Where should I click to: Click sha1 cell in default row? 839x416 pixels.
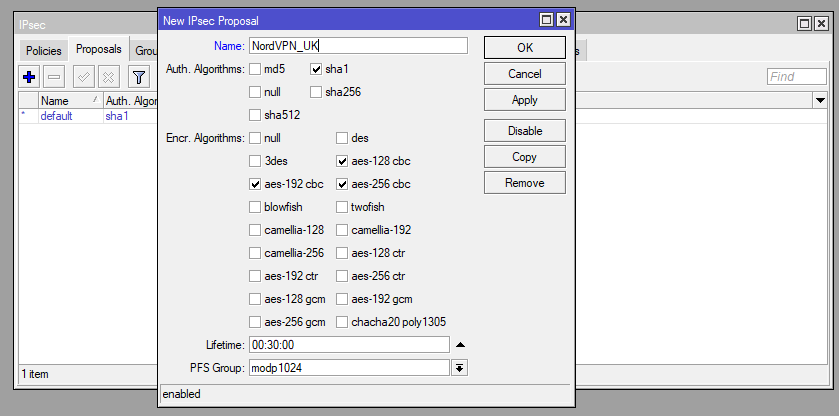[x=117, y=116]
